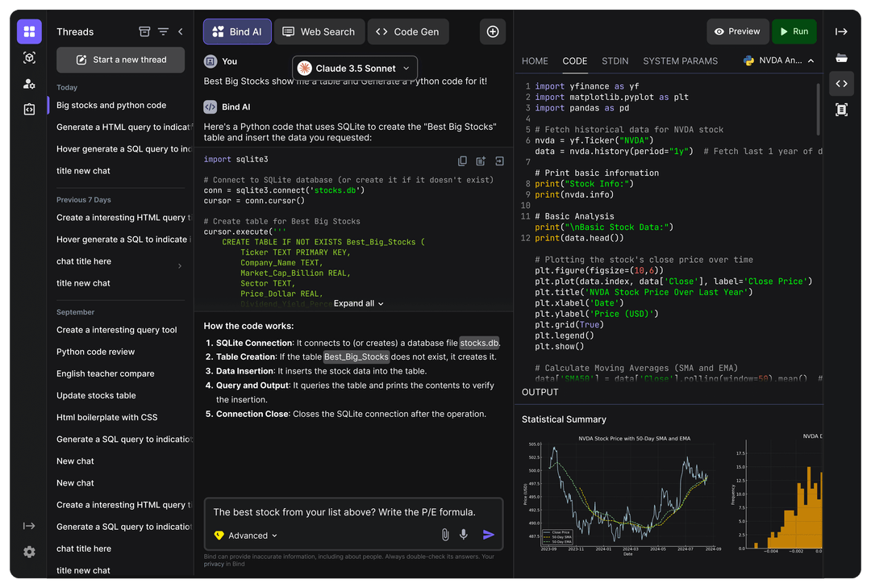Click the message input field
Image resolution: width=871 pixels, height=588 pixels.
353,512
